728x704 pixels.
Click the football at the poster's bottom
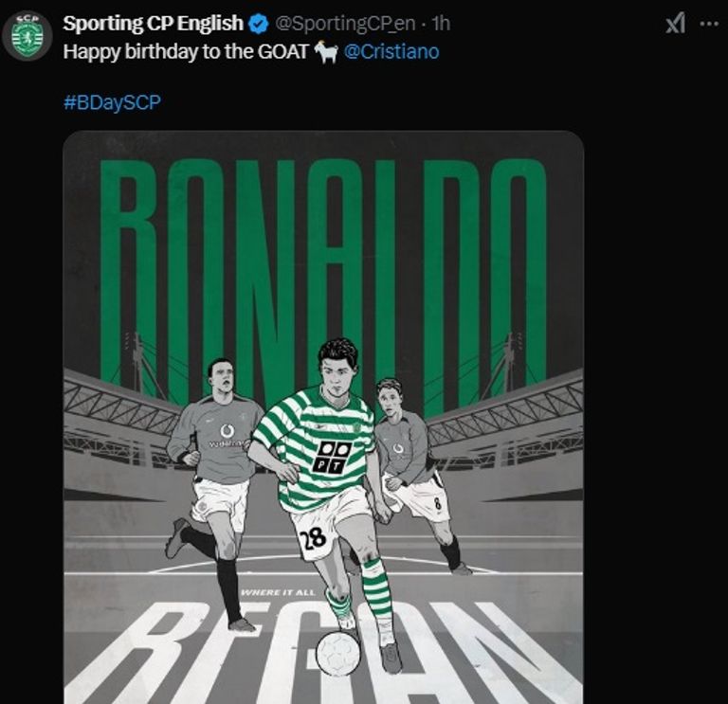(338, 654)
